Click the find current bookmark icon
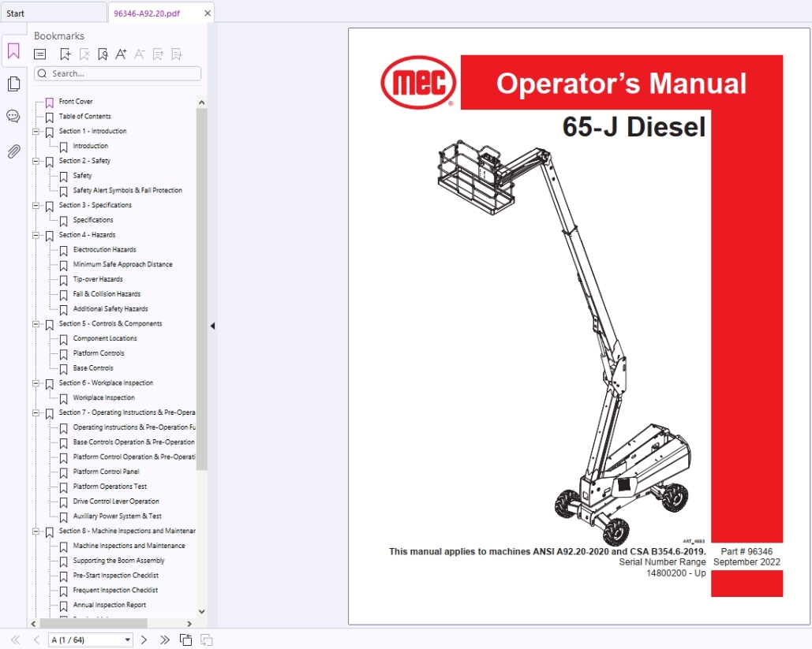 pos(103,54)
